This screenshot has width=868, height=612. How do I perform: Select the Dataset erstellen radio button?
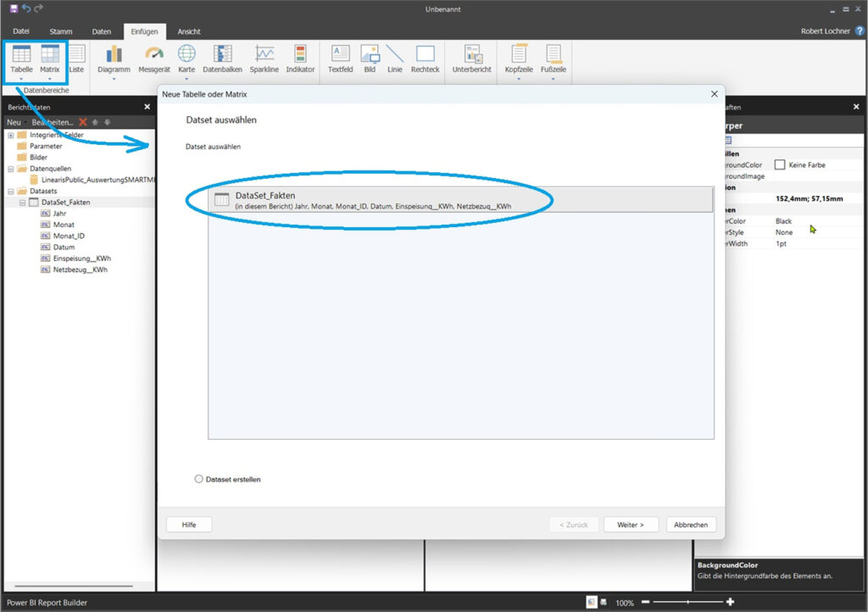click(x=199, y=479)
